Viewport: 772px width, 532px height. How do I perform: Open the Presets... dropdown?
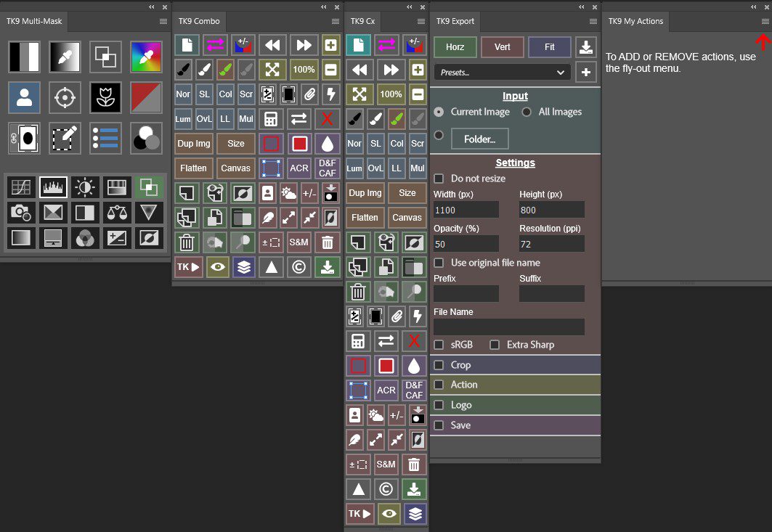502,73
